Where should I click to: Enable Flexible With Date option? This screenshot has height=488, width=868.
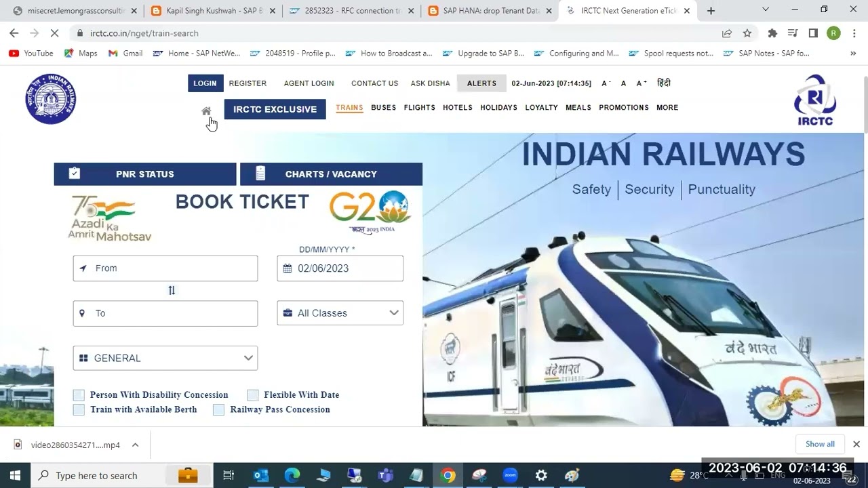(253, 395)
